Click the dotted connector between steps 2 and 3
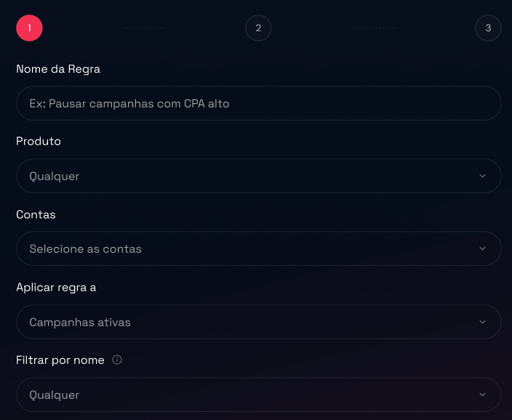Viewport: 512px width, 420px height. (x=372, y=28)
